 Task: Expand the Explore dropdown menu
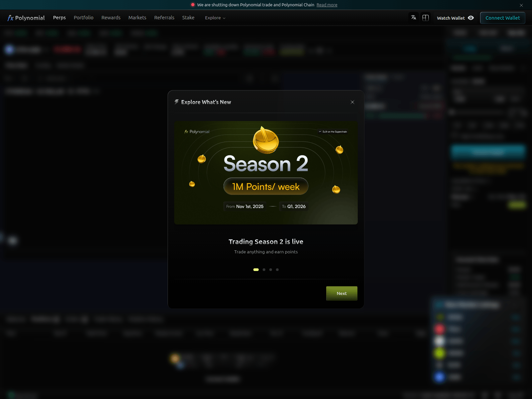pyautogui.click(x=215, y=18)
